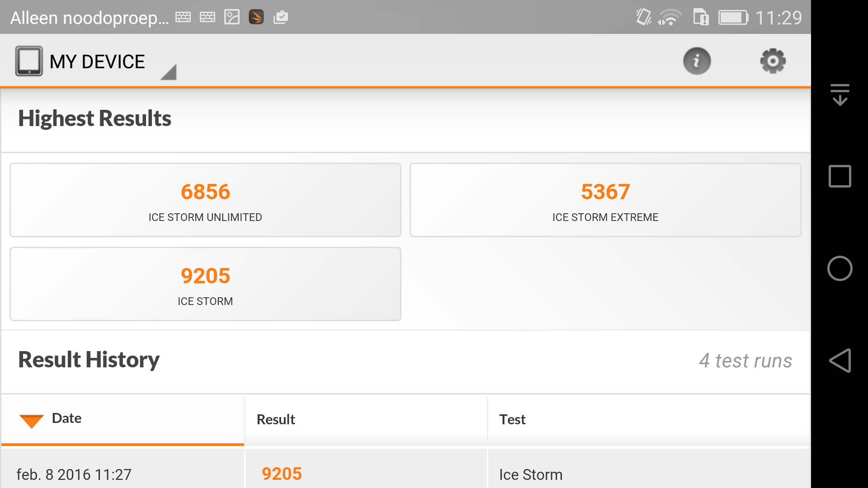Viewport: 868px width, 488px height.
Task: Open the info icon in the header
Action: (697, 61)
